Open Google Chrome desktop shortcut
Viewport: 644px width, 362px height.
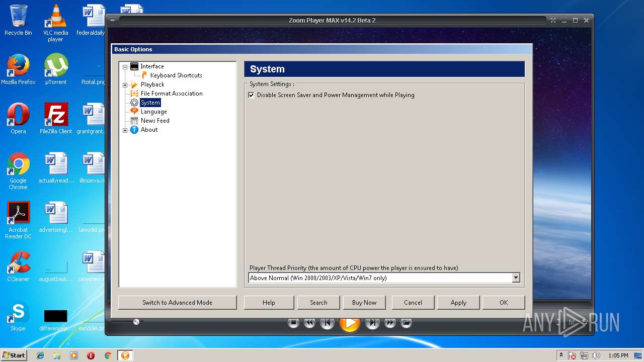[18, 171]
